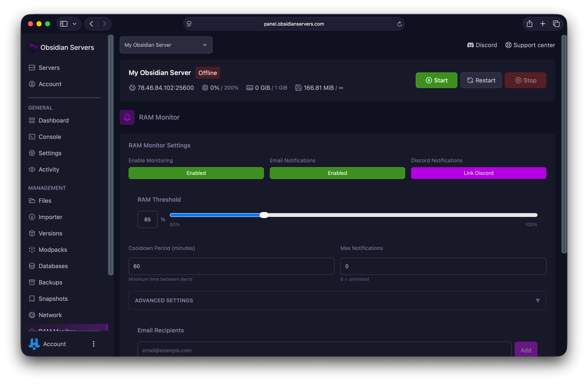The height and width of the screenshot is (384, 588).
Task: Open the Databases sidebar item
Action: (x=53, y=266)
